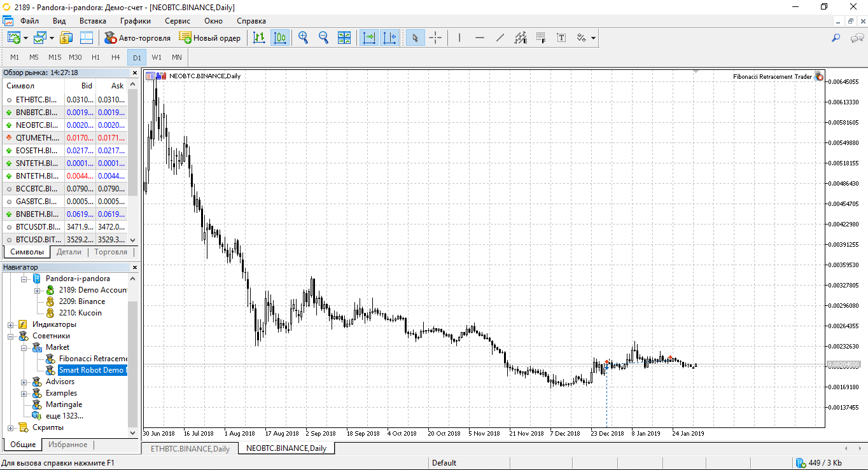868x470 pixels.
Task: Toggle chart auto-scroll to latest bar
Action: pos(369,38)
